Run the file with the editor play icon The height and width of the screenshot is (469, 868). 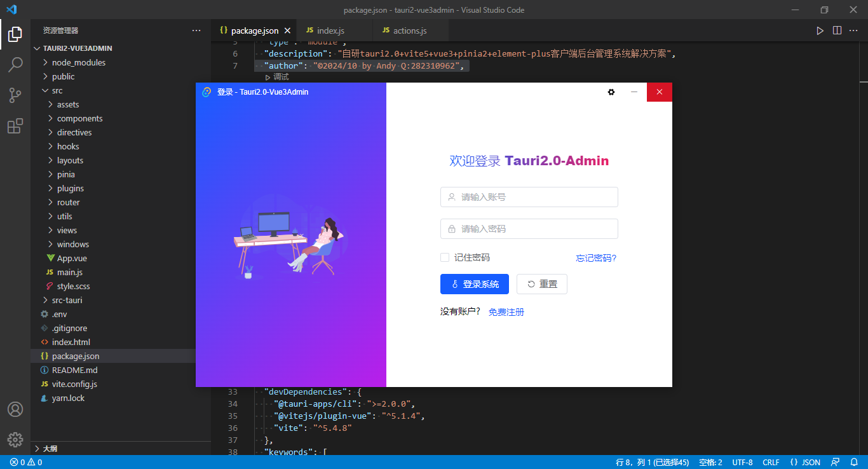820,31
